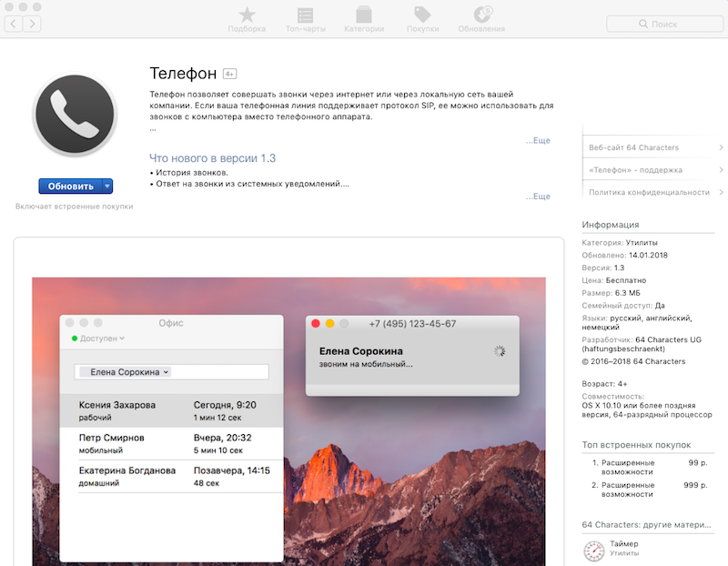Screen dimensions: 728x566
Task: Click the Что нового в версии 1.3 heading
Action: coord(212,158)
